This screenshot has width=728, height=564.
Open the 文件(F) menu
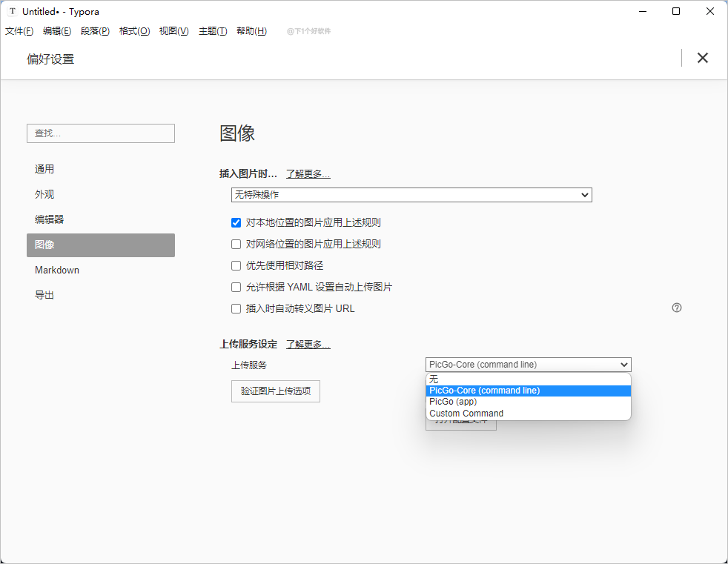pos(19,31)
